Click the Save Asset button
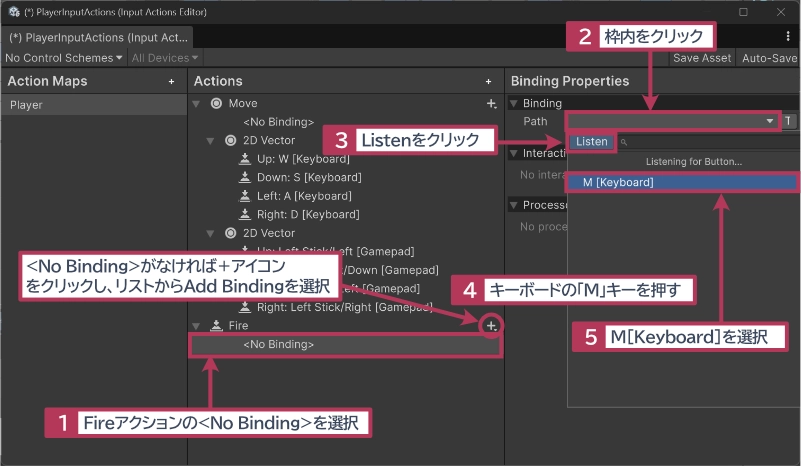The width and height of the screenshot is (801, 466). coord(701,58)
